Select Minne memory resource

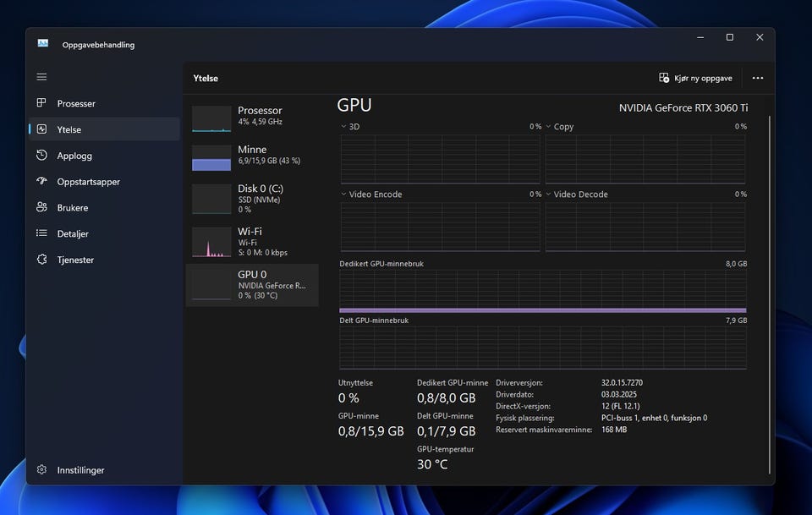point(252,156)
